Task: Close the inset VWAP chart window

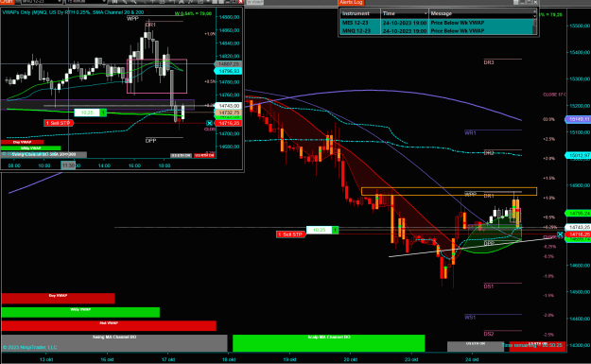Action: click(240, 2)
